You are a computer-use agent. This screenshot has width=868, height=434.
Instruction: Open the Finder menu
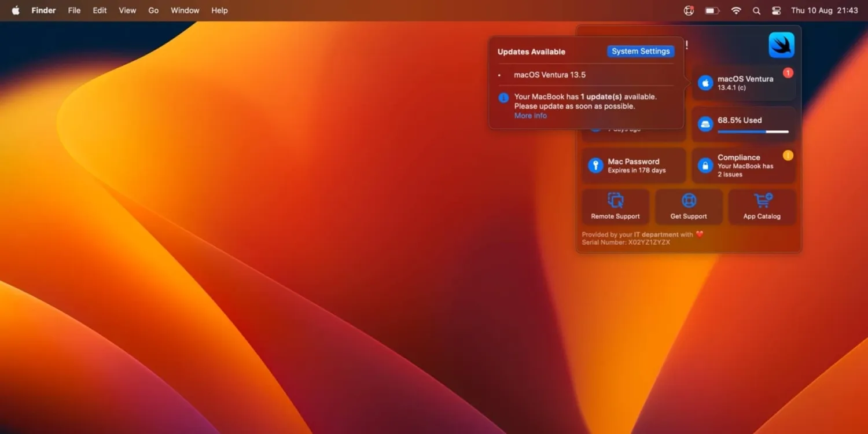point(43,10)
